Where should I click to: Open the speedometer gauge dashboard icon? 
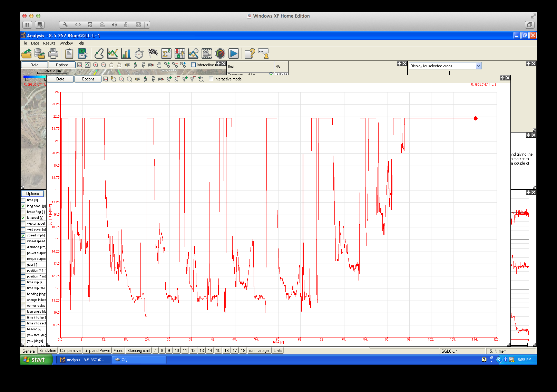(220, 53)
